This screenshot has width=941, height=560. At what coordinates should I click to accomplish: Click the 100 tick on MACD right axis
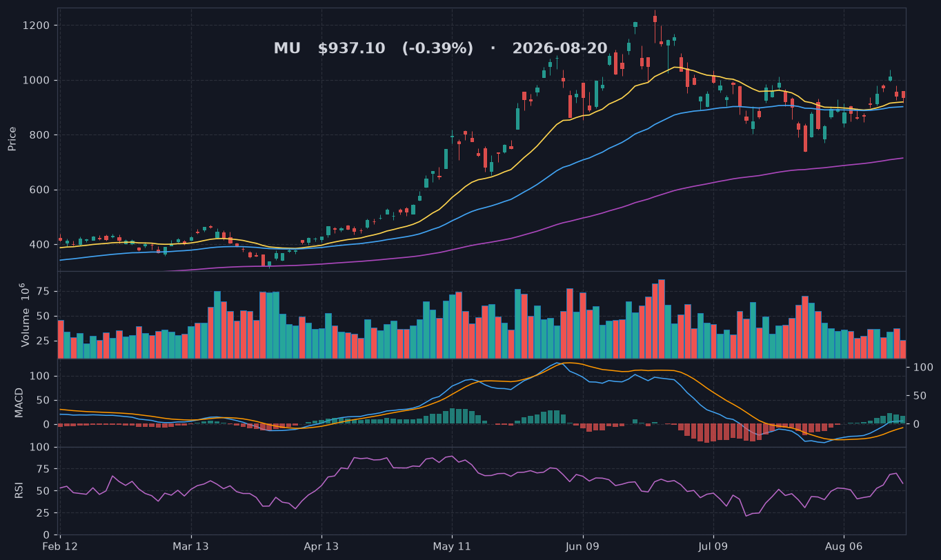point(924,368)
